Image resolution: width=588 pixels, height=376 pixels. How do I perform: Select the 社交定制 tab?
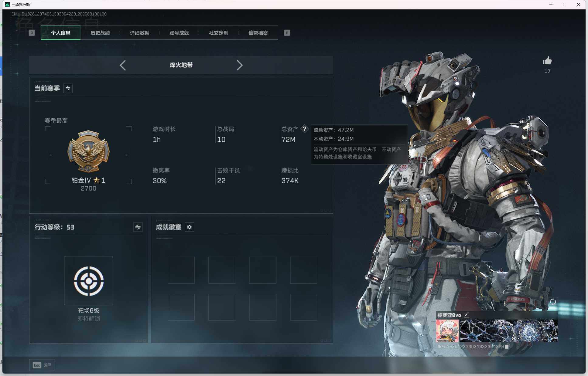(x=218, y=33)
